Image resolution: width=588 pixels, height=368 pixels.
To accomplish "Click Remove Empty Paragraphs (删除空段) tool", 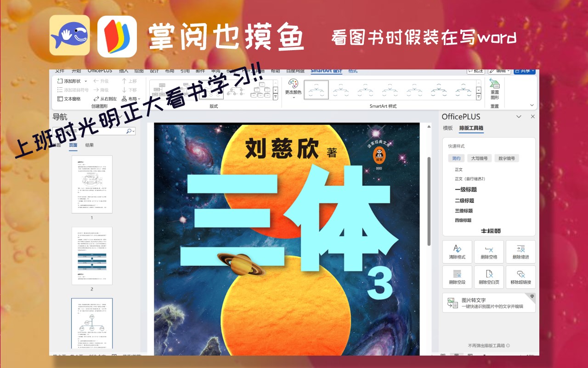I will 457,277.
